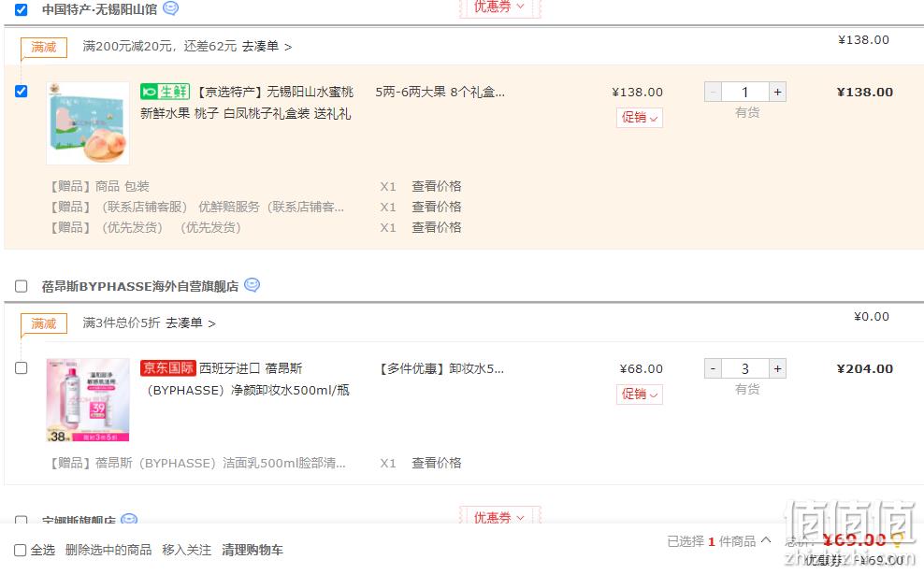Decrease the BYPHASSE makeup remover quantity

coord(713,369)
